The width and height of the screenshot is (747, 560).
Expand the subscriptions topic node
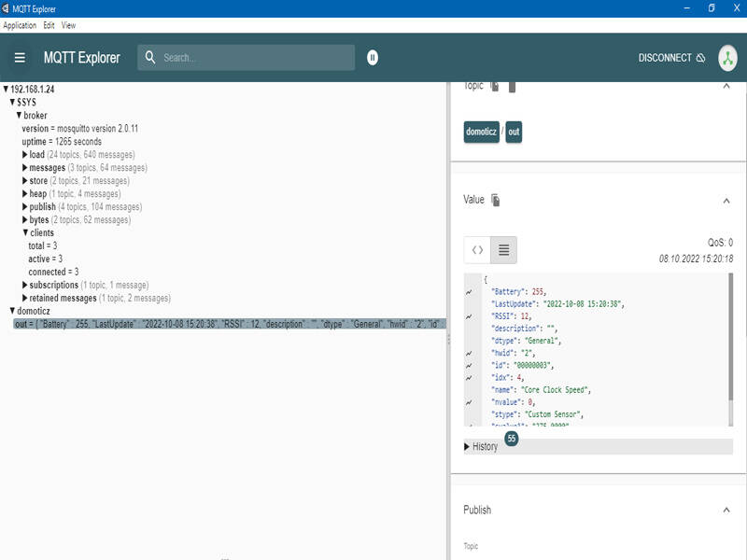(x=25, y=285)
